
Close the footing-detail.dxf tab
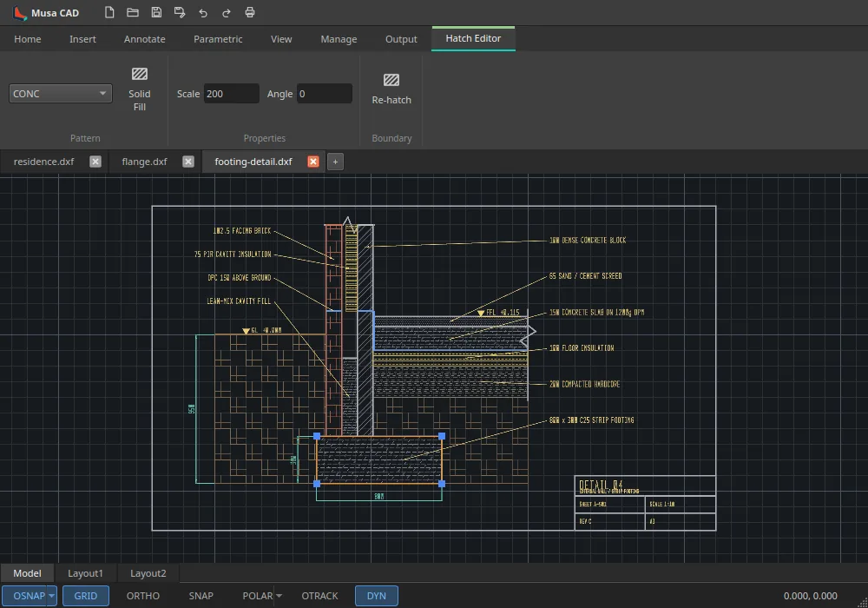point(313,162)
